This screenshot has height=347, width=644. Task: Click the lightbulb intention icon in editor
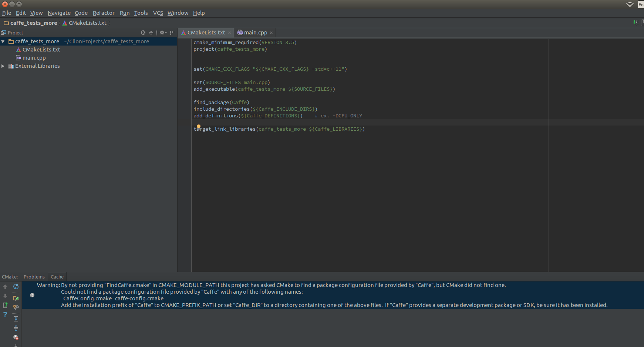(199, 127)
